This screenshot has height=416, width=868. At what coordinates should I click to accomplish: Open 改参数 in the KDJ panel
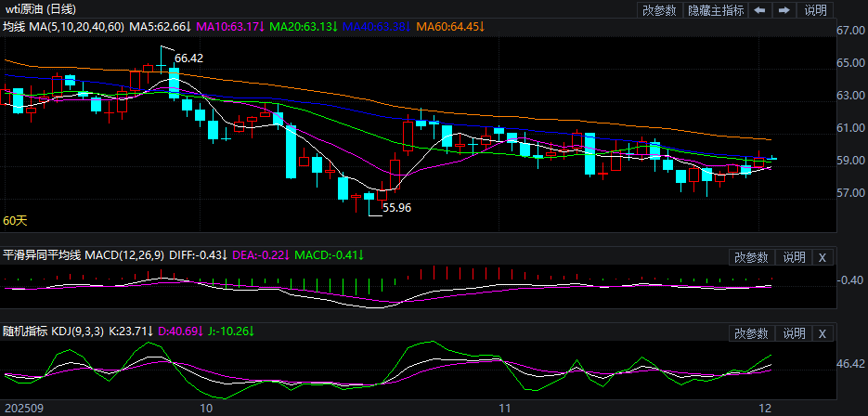(x=750, y=333)
